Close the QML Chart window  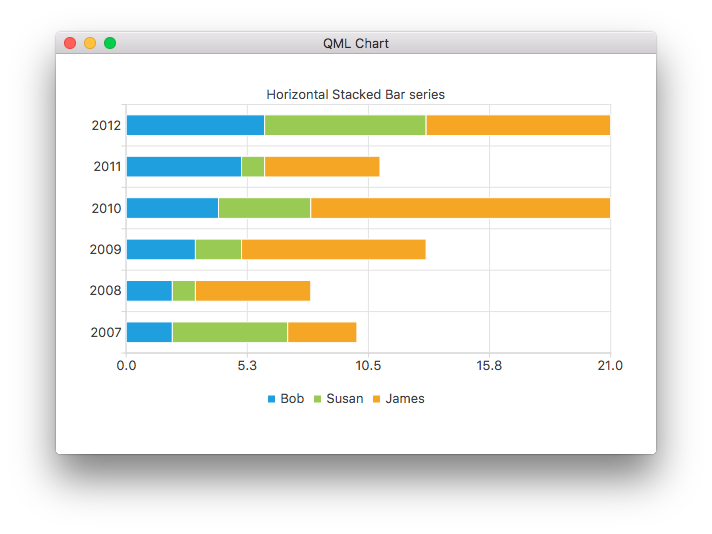(x=70, y=43)
